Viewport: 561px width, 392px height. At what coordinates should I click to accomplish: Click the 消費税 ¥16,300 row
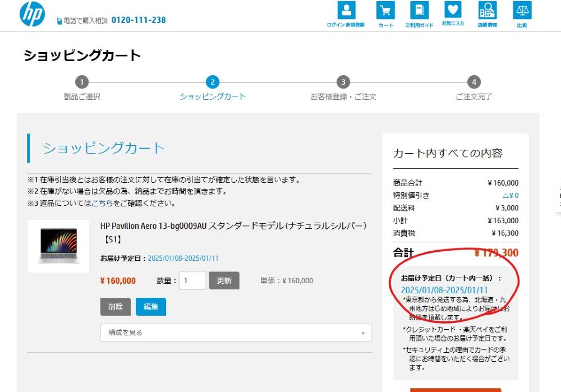(x=456, y=233)
